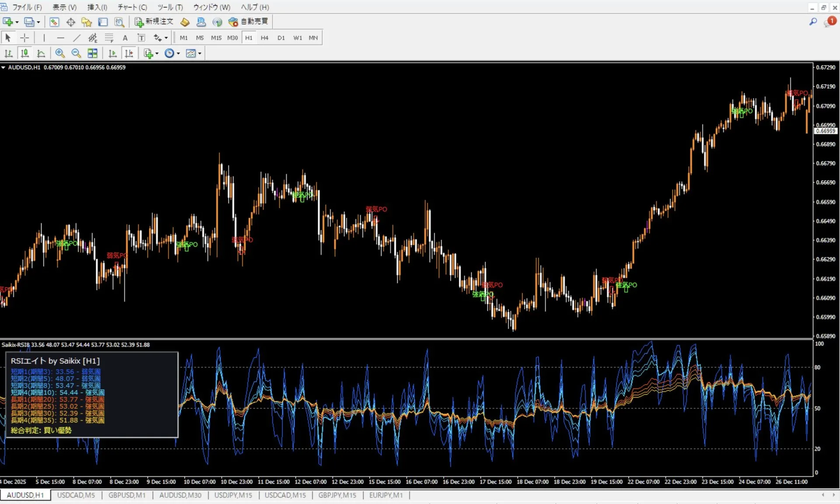Open the Market Watch panel icon
Viewport: 840px width, 504px height.
point(54,22)
